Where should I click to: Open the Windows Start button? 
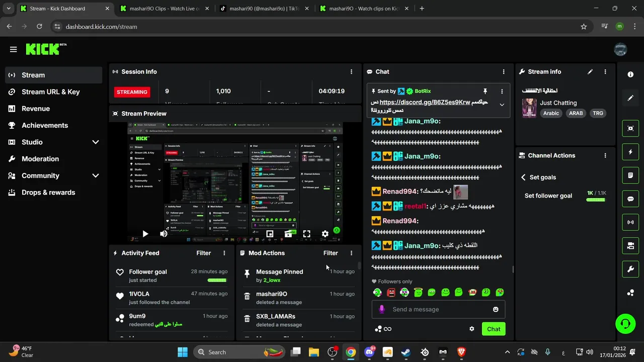pyautogui.click(x=183, y=352)
